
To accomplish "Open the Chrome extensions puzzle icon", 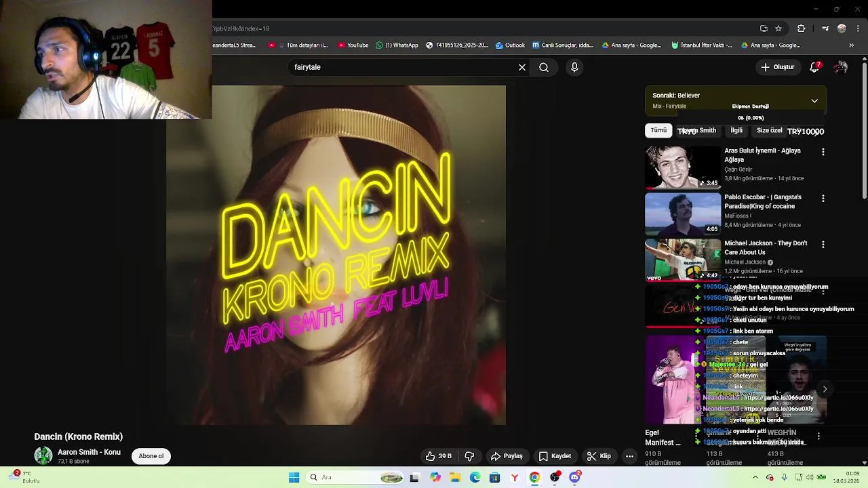I will coord(802,28).
